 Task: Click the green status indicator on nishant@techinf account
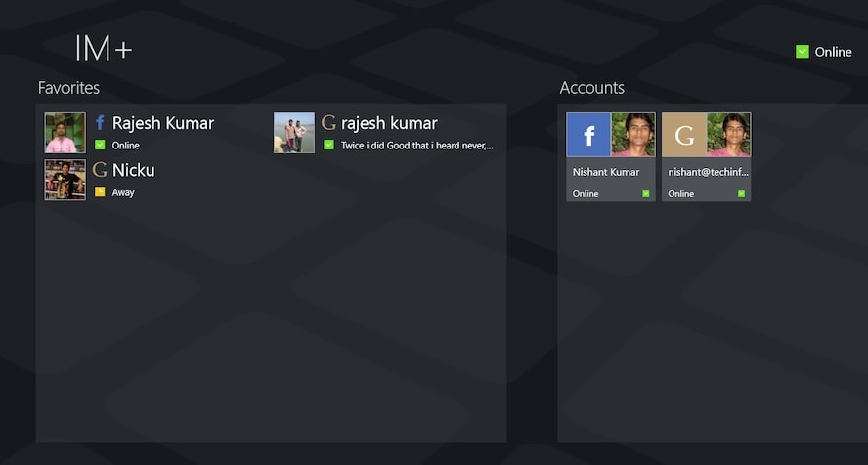click(x=741, y=194)
